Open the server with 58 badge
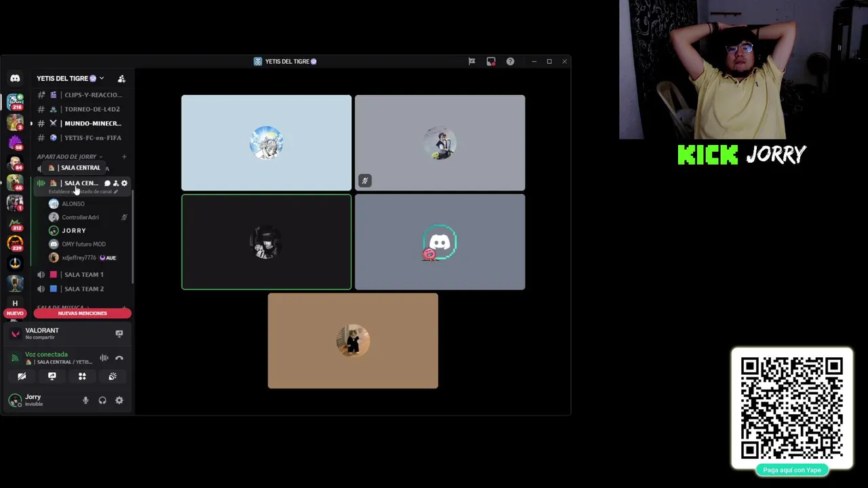Viewport: 868px width, 488px height. [x=15, y=143]
